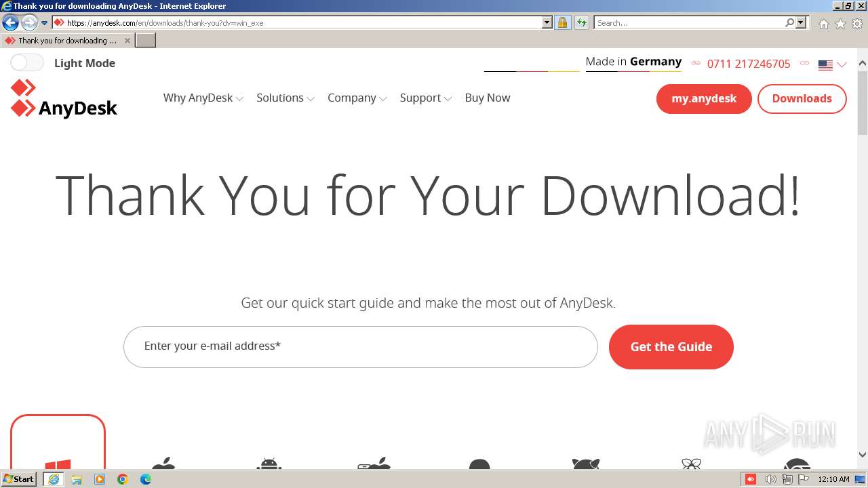
Task: Expand the Company menu
Action: coord(357,98)
